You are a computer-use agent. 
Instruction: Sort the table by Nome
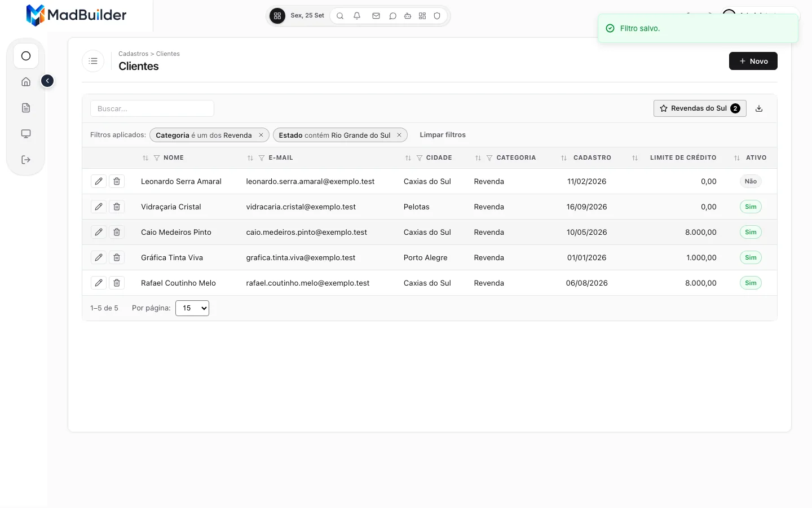click(145, 158)
